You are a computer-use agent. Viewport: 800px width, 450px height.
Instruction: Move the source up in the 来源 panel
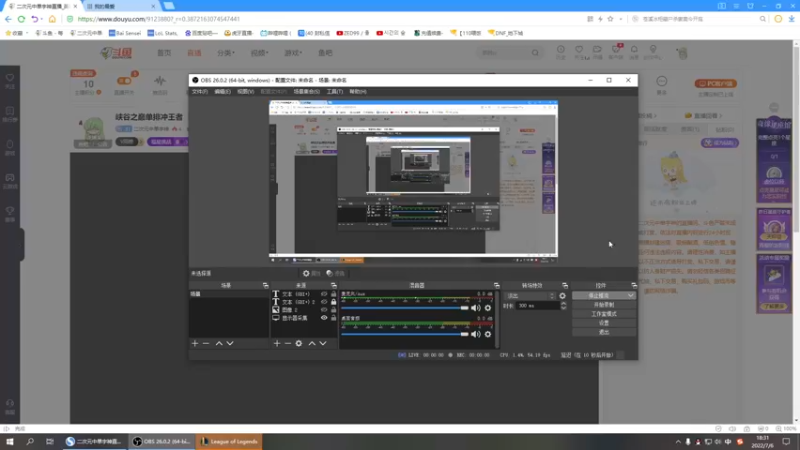point(312,343)
